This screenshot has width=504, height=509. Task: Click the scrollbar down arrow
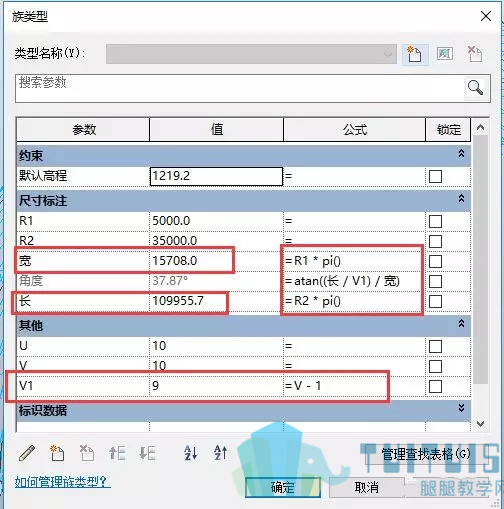tap(480, 424)
